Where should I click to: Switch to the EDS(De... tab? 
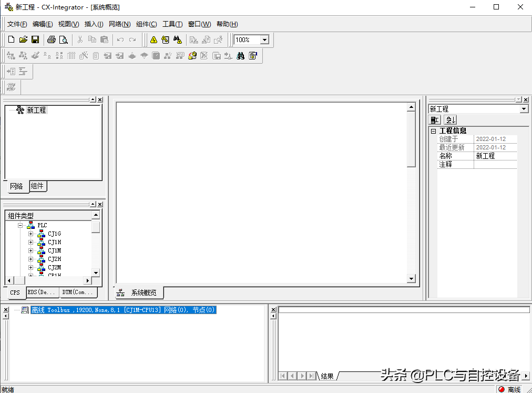point(41,292)
